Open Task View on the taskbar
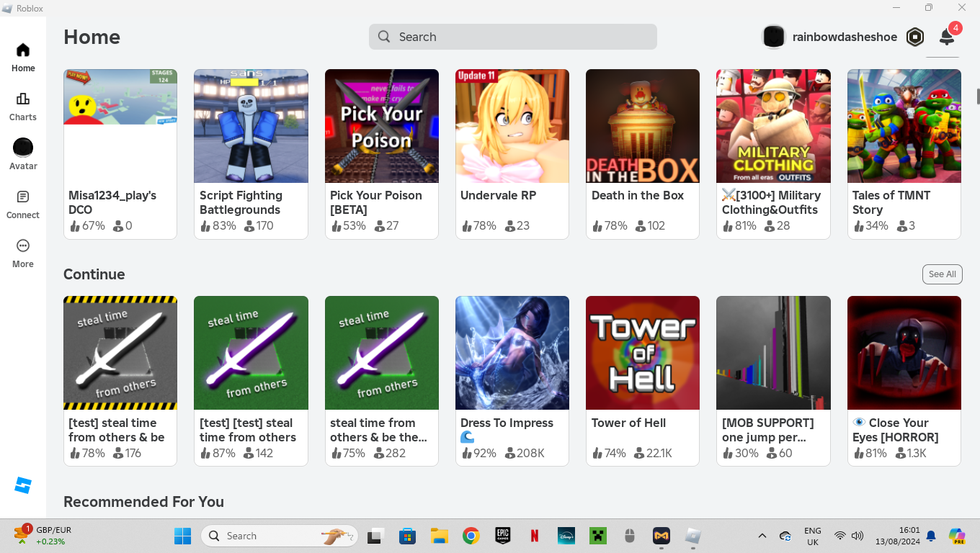 375,536
